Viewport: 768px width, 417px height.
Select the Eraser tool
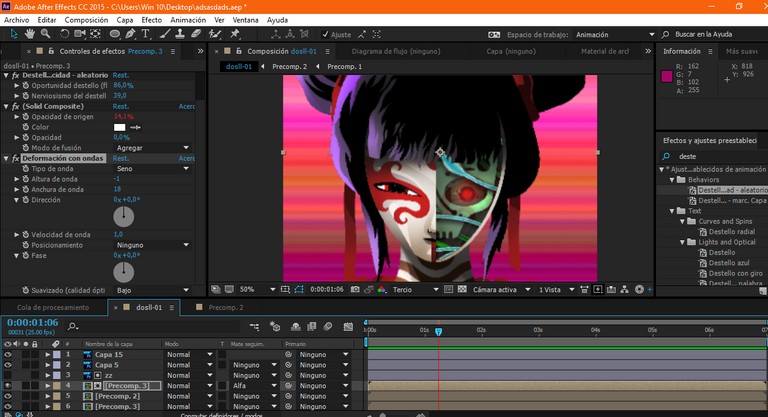[196, 34]
